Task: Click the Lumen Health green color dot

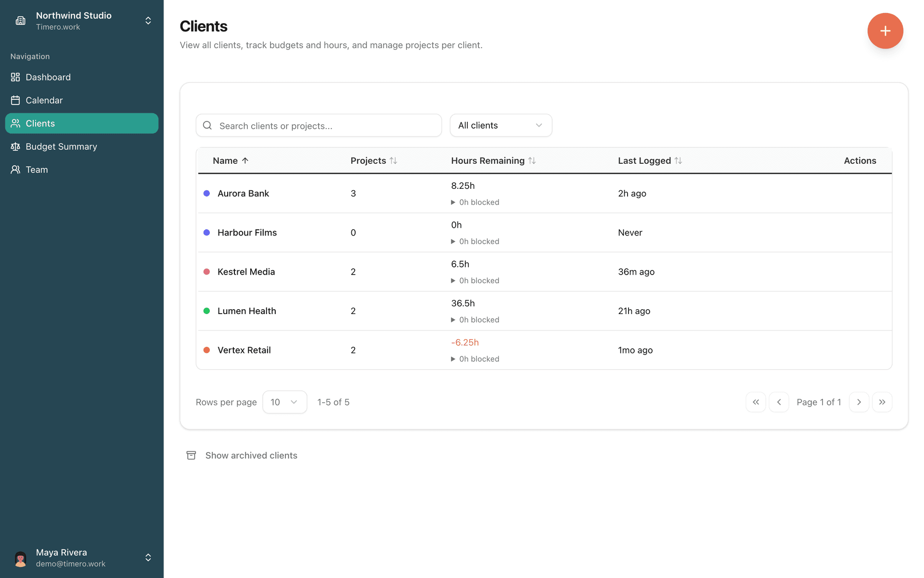Action: 206,311
